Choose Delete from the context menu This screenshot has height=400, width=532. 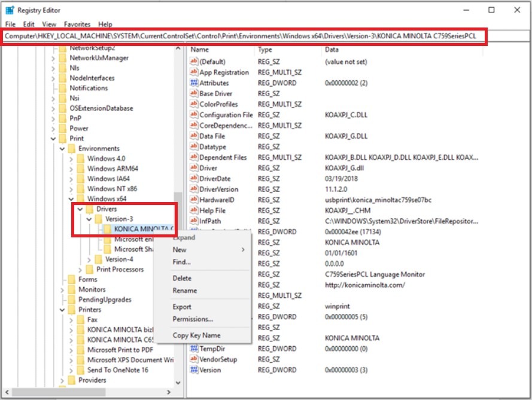pyautogui.click(x=182, y=278)
